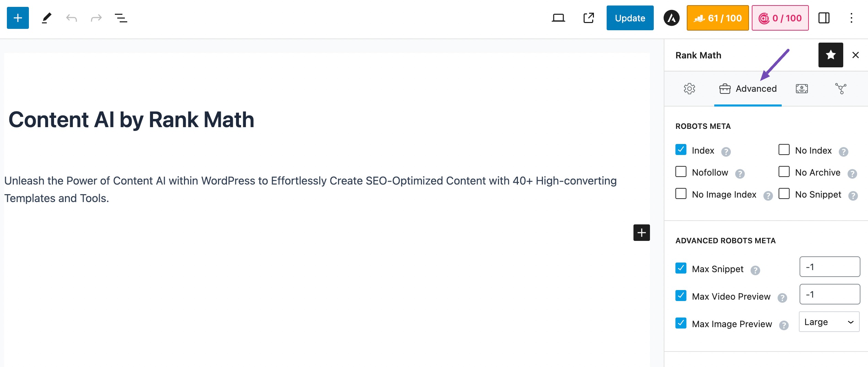The height and width of the screenshot is (367, 868).
Task: Enable the No Image Index checkbox
Action: (681, 193)
